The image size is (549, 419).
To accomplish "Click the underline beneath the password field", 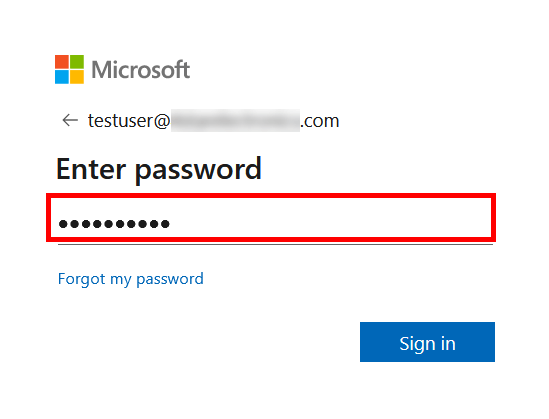I will tap(275, 244).
